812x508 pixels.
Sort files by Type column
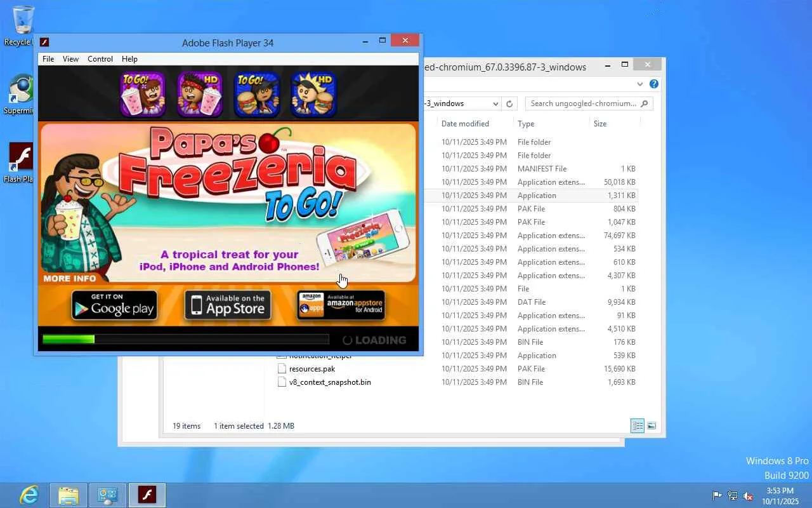click(x=526, y=124)
